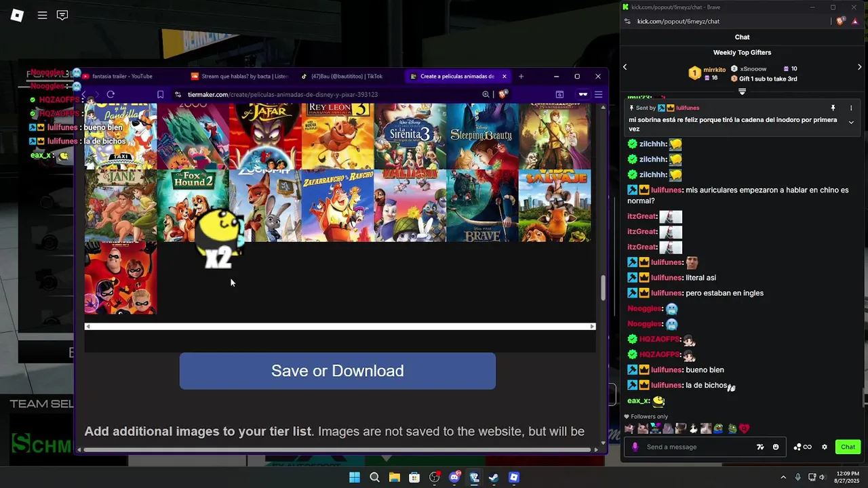Collapse the Weekly Top Gifters panel
868x488 pixels.
pyautogui.click(x=742, y=91)
